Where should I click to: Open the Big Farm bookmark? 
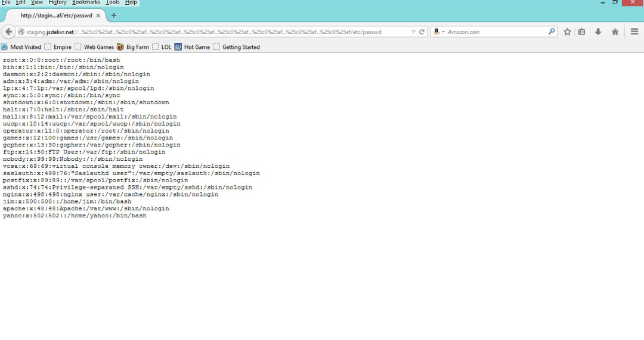(x=132, y=47)
